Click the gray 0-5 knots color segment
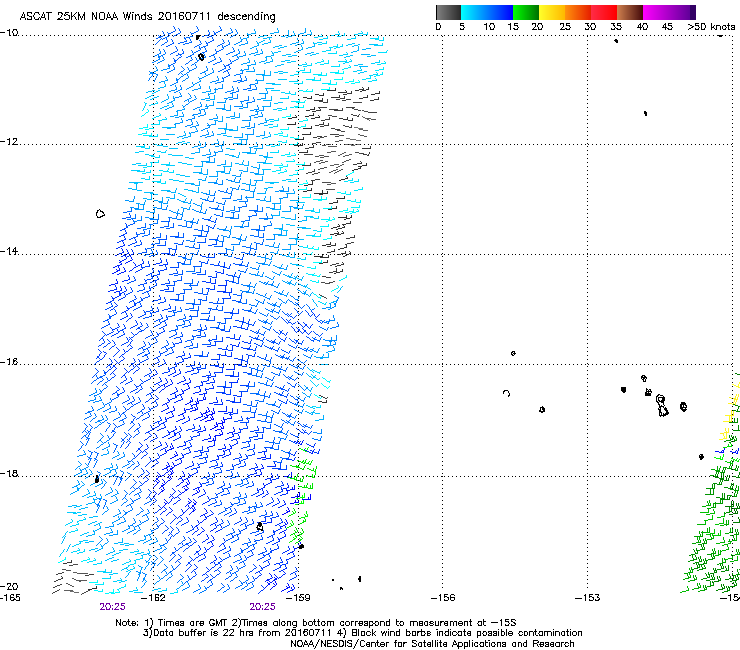740x650 pixels. point(448,12)
